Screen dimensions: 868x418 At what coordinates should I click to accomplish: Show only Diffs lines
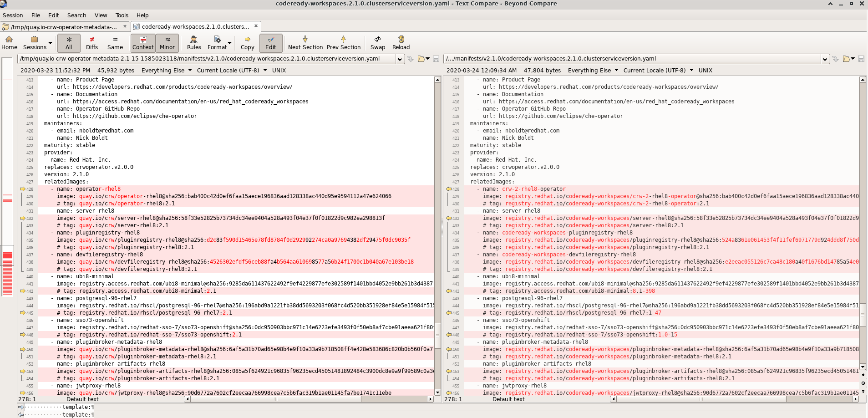[92, 43]
